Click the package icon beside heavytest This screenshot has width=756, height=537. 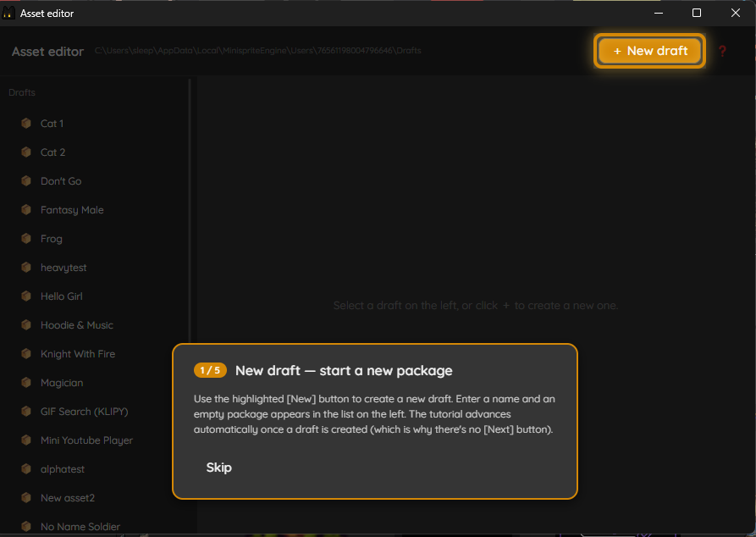[x=26, y=268]
